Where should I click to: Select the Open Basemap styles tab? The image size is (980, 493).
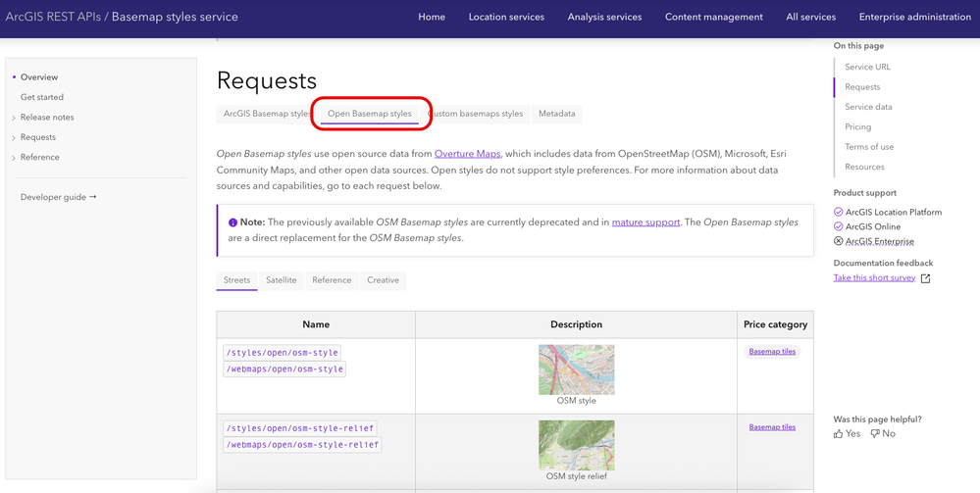pos(370,114)
